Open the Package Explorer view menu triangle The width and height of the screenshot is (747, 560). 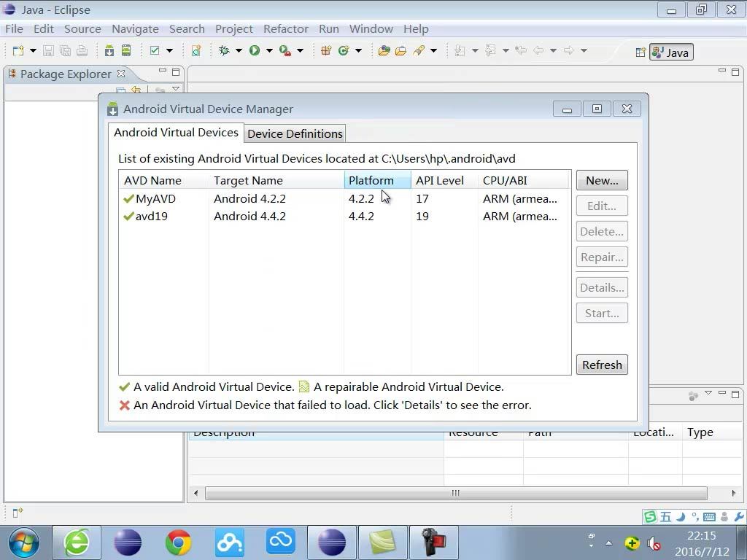point(176,89)
